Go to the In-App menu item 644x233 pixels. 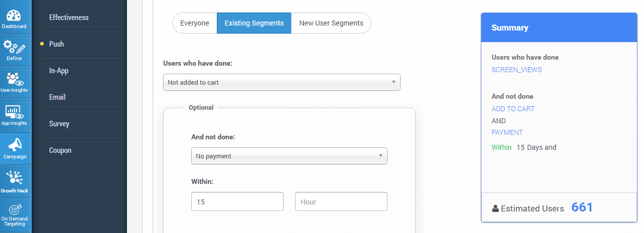[x=59, y=71]
